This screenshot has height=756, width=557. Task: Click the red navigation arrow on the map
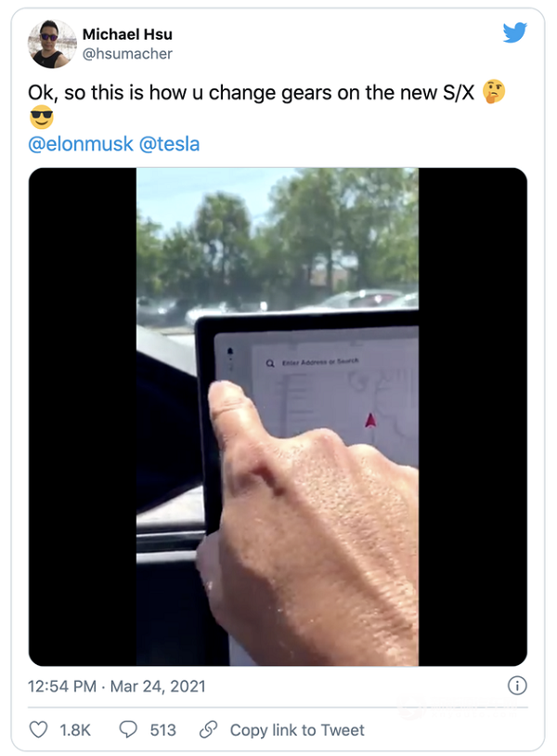coord(370,420)
